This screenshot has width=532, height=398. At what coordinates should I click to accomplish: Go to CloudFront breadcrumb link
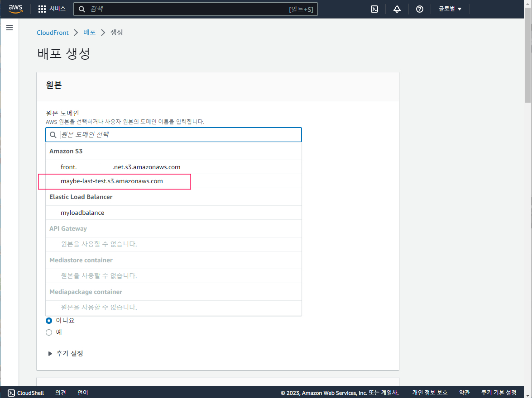pyautogui.click(x=53, y=33)
